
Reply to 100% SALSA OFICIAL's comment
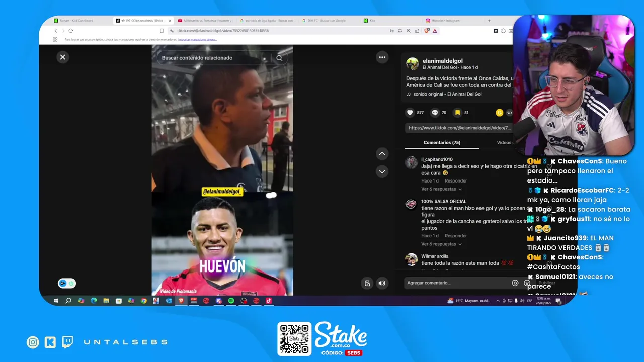coord(456,235)
